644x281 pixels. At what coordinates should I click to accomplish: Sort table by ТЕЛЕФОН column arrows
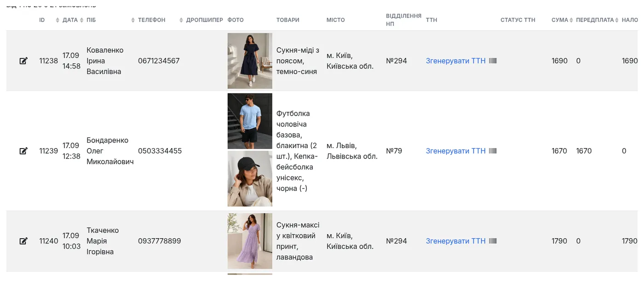click(182, 20)
